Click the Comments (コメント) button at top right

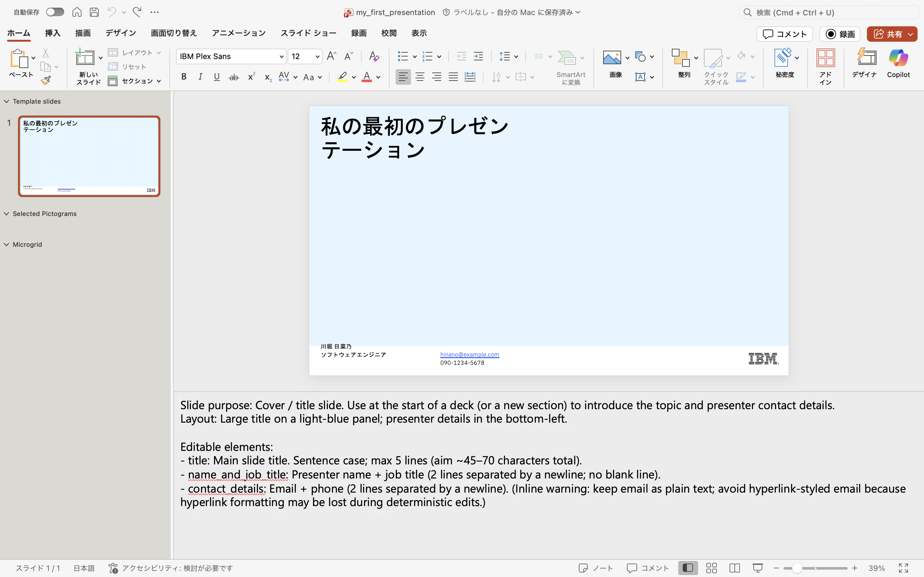click(x=784, y=34)
